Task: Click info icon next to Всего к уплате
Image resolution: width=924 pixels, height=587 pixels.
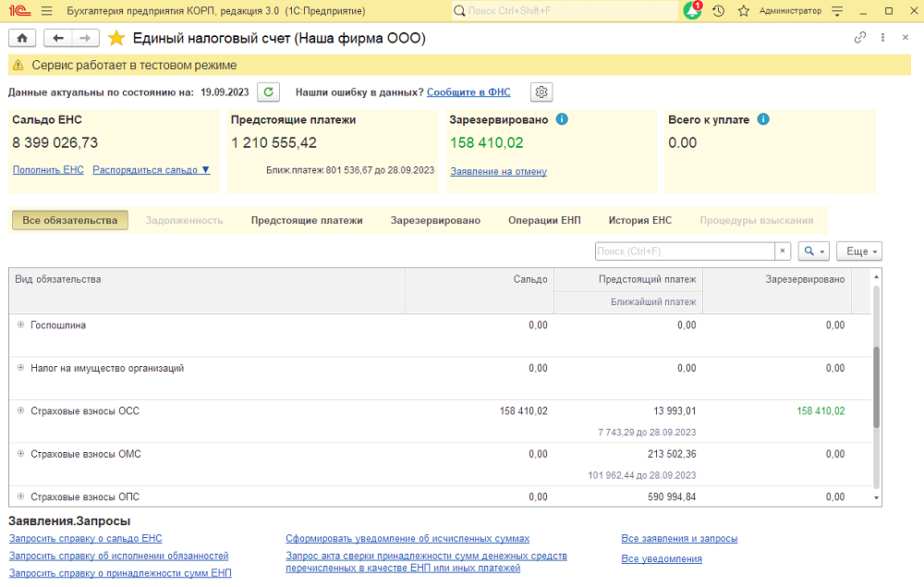Action: pyautogui.click(x=763, y=119)
